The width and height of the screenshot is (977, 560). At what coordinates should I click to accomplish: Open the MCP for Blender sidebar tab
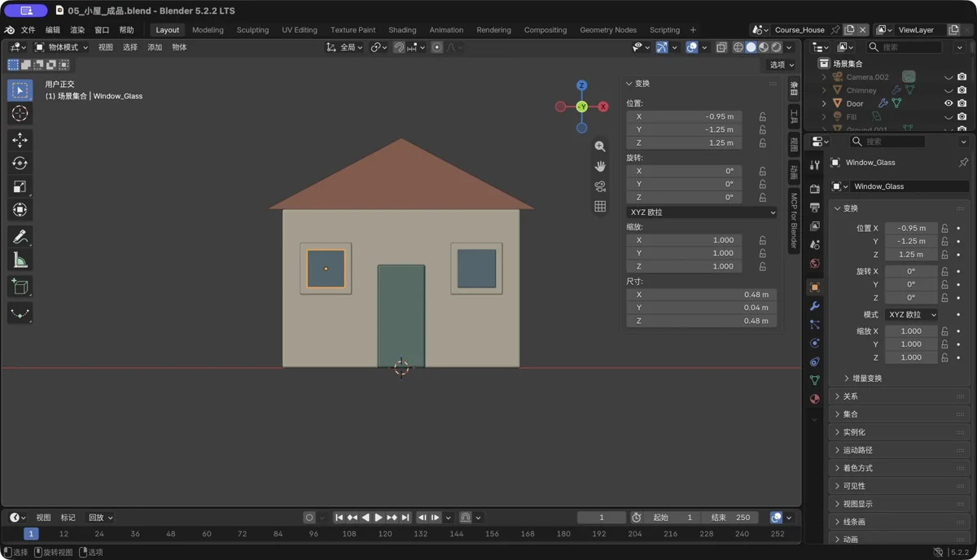pos(794,221)
